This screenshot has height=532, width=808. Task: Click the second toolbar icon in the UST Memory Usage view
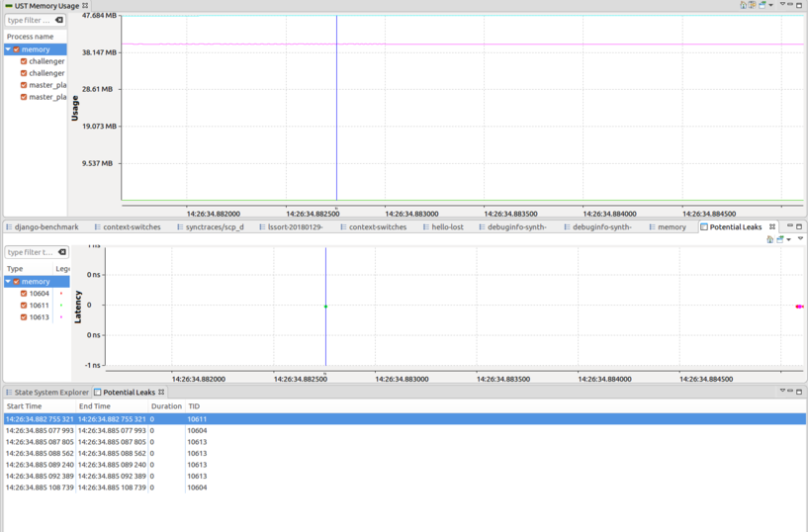point(752,6)
